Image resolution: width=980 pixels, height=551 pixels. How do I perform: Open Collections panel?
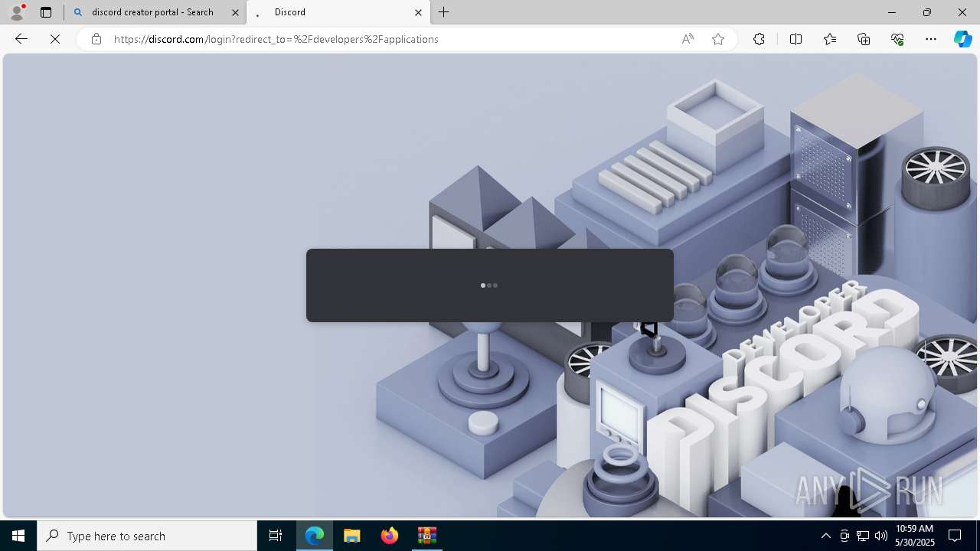(864, 39)
